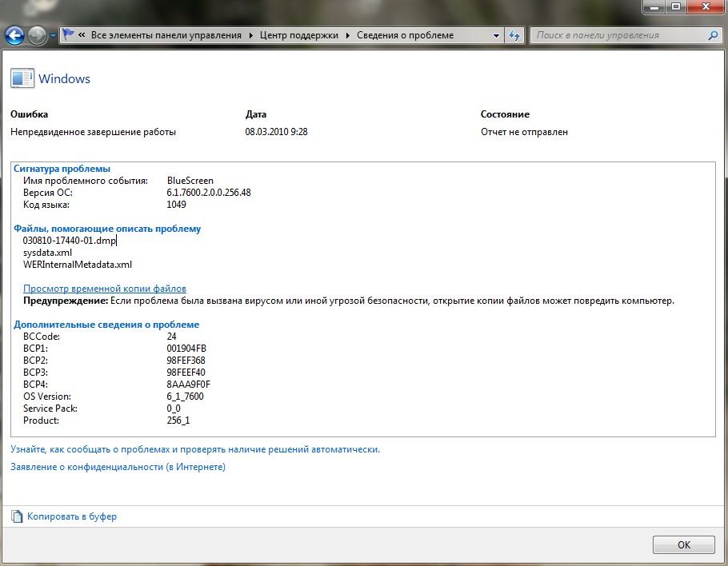Click the Action Center flag icon in address bar
Image resolution: width=728 pixels, height=566 pixels.
[69, 35]
